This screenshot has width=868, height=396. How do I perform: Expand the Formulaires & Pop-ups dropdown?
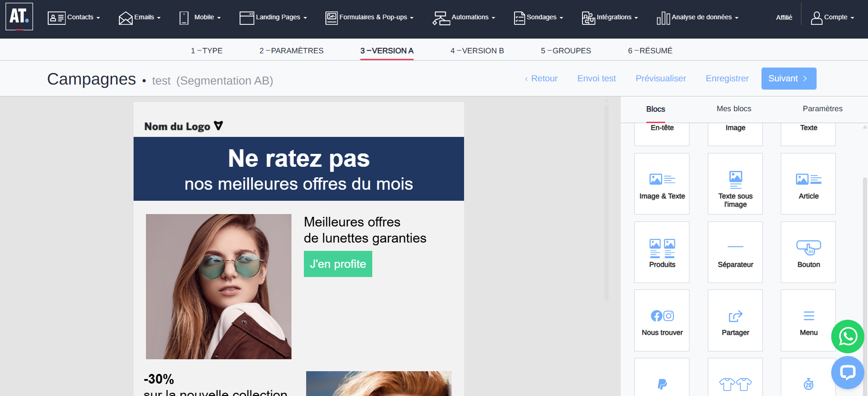point(412,18)
